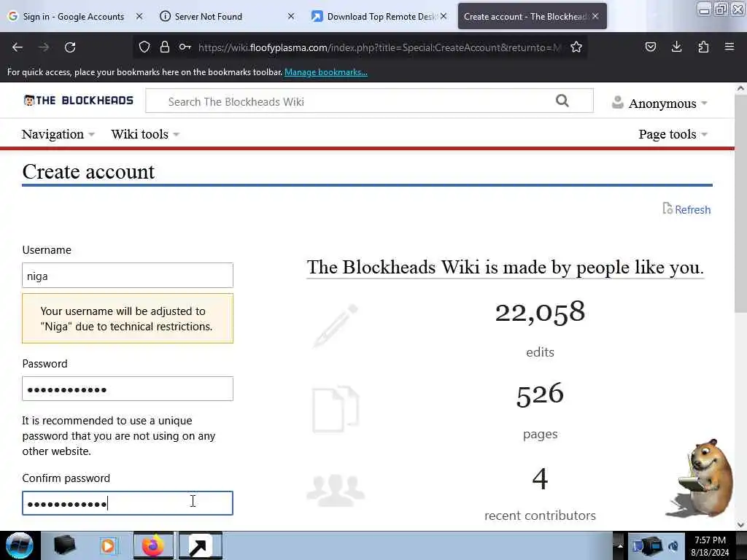747x560 pixels.
Task: Click the Password input field
Action: (x=128, y=389)
